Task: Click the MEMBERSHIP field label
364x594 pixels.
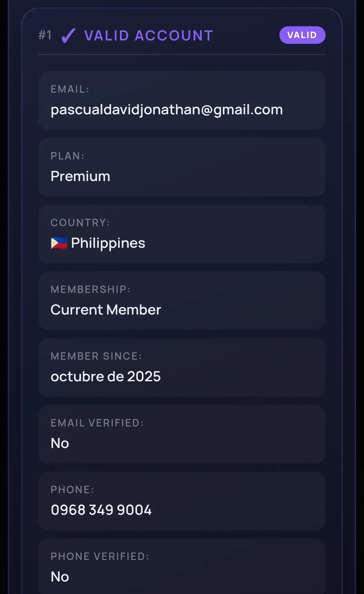Action: click(x=91, y=290)
